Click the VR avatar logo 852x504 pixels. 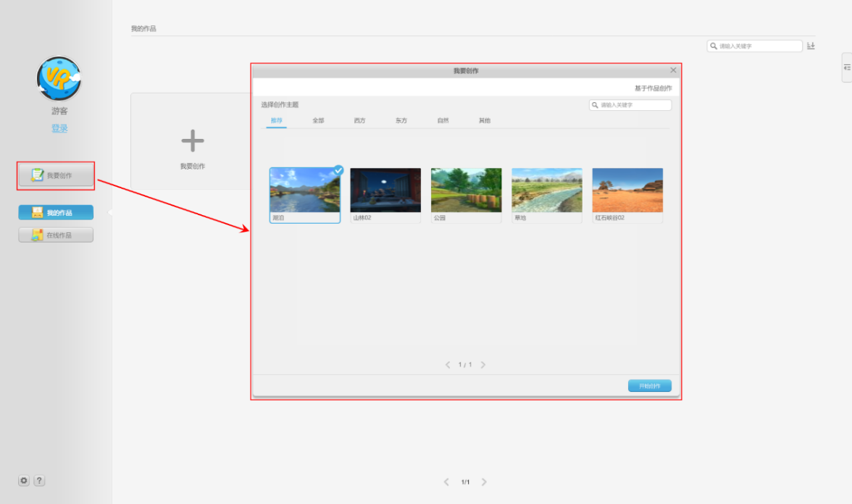click(x=59, y=79)
